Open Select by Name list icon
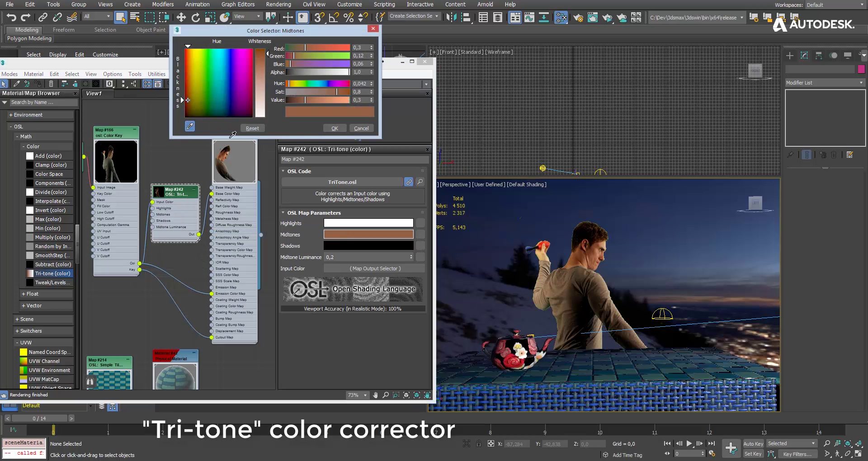 pos(135,18)
